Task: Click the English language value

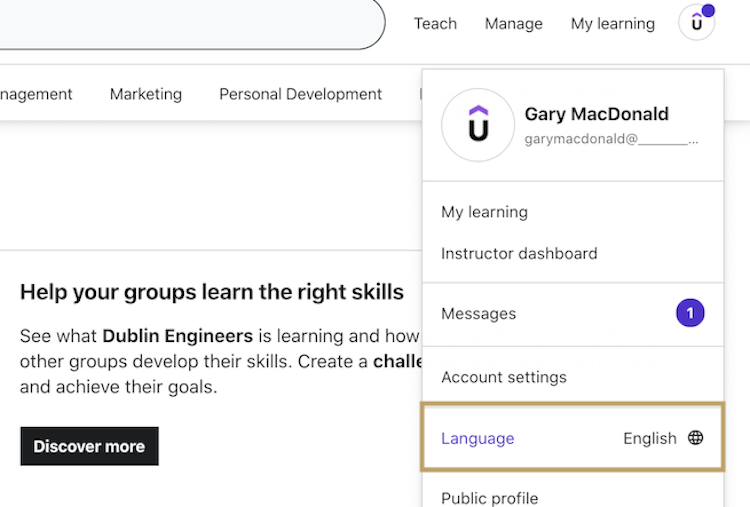Action: click(x=649, y=438)
